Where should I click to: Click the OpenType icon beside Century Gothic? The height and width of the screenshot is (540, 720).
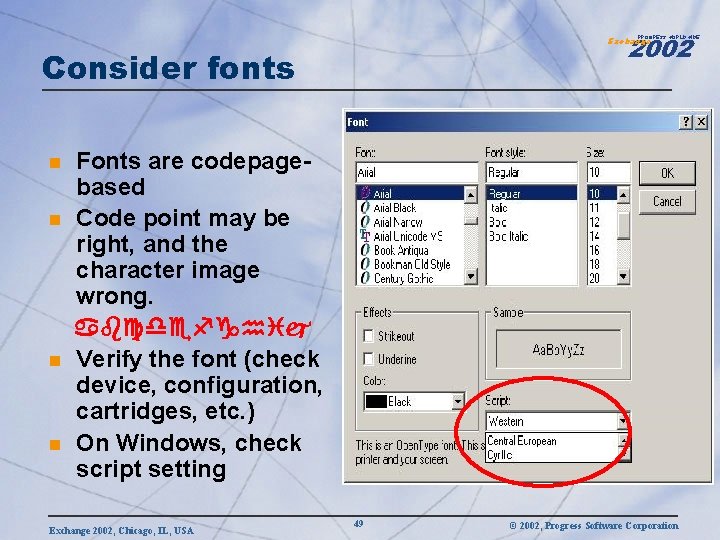point(365,278)
